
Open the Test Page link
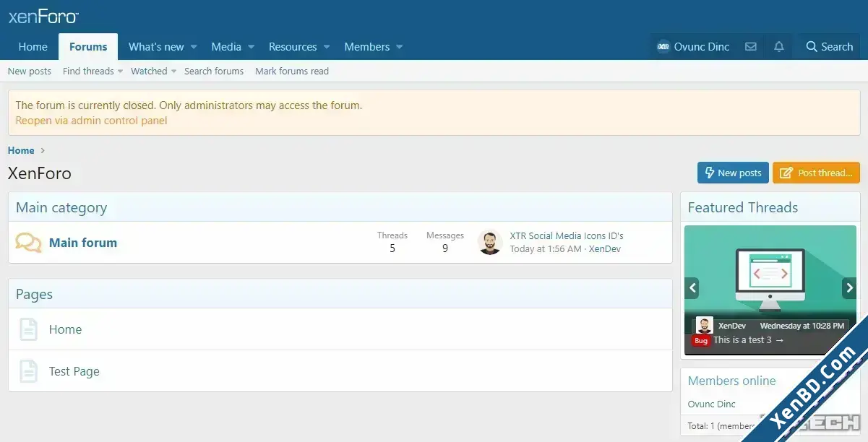[74, 371]
